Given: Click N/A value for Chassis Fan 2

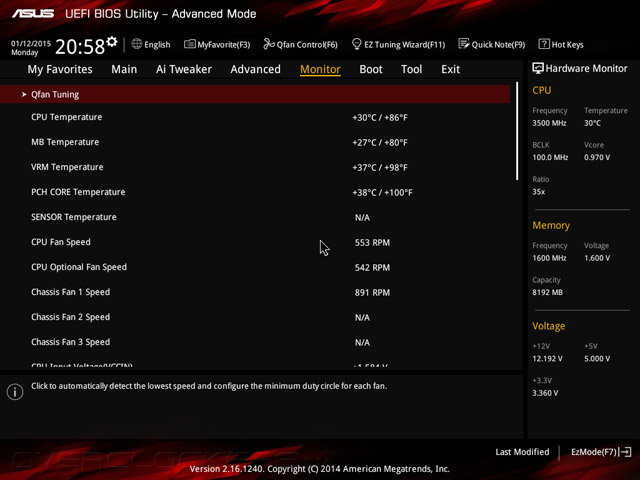Looking at the screenshot, I should tap(362, 318).
